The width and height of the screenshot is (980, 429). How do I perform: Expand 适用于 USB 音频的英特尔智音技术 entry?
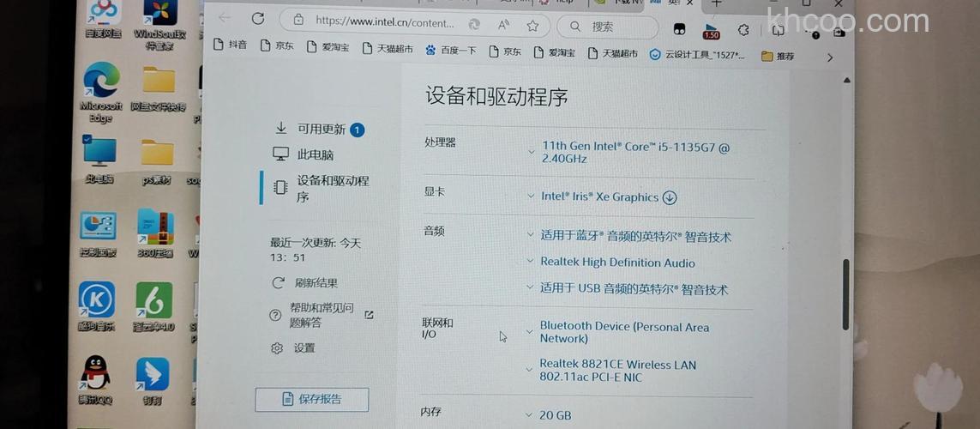(x=530, y=287)
